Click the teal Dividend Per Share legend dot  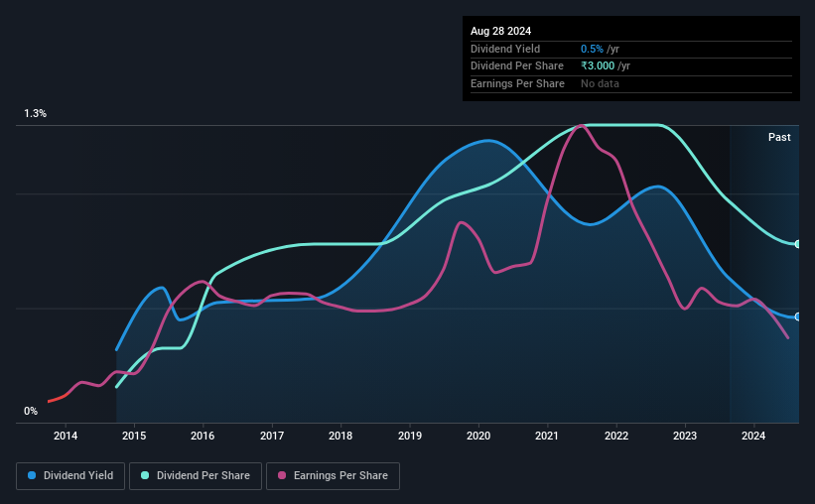click(x=145, y=475)
